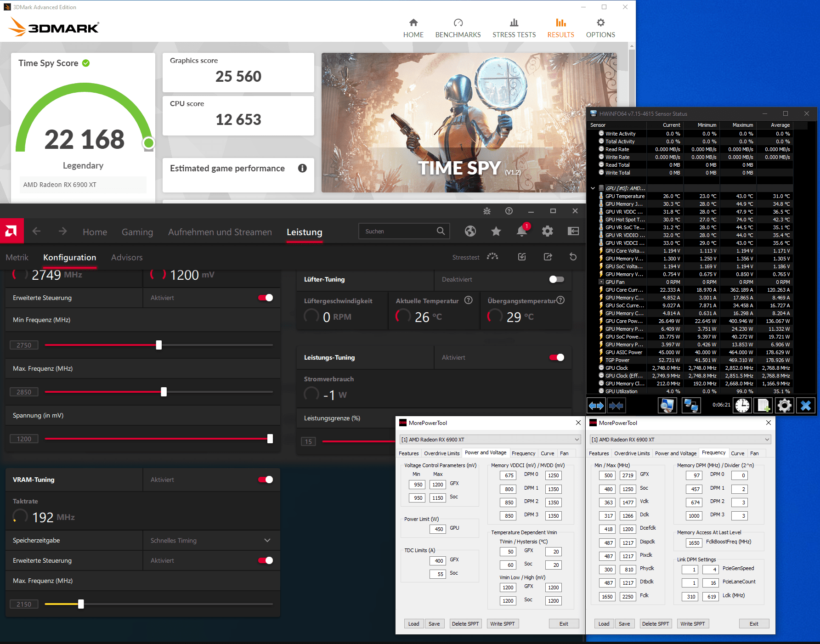
Task: Toggle GPU Erweiterte Steuerung switch
Action: [266, 298]
